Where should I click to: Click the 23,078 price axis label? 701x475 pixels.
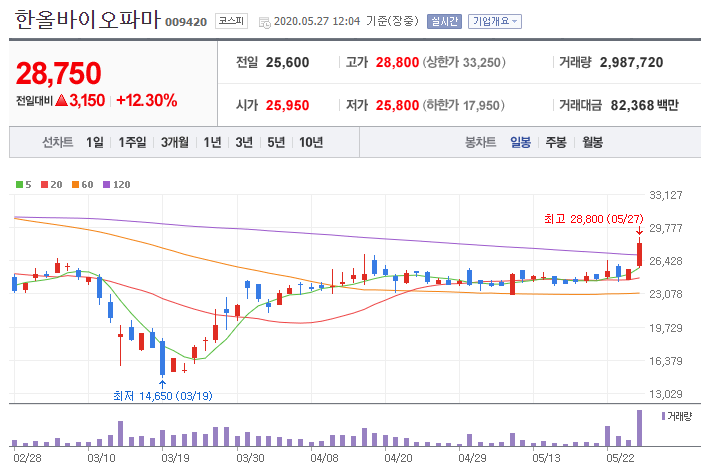666,294
